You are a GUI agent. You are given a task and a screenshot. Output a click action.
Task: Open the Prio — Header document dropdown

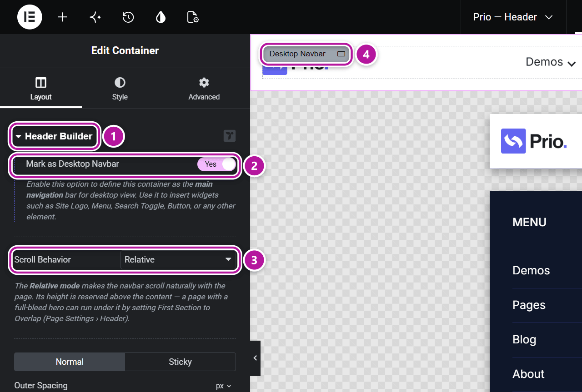click(x=513, y=17)
